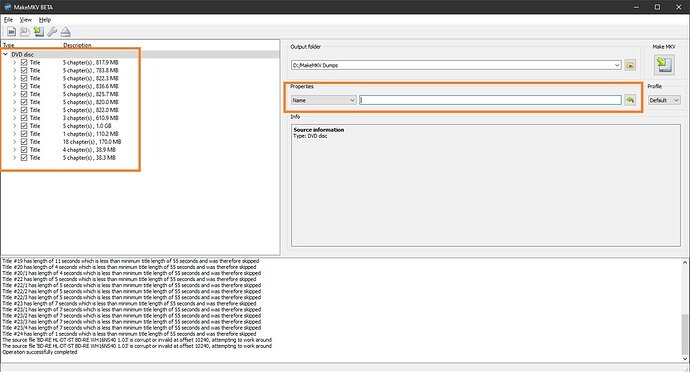Start ripping with the Make MKV button
Image resolution: width=690 pixels, height=372 pixels.
pos(664,65)
